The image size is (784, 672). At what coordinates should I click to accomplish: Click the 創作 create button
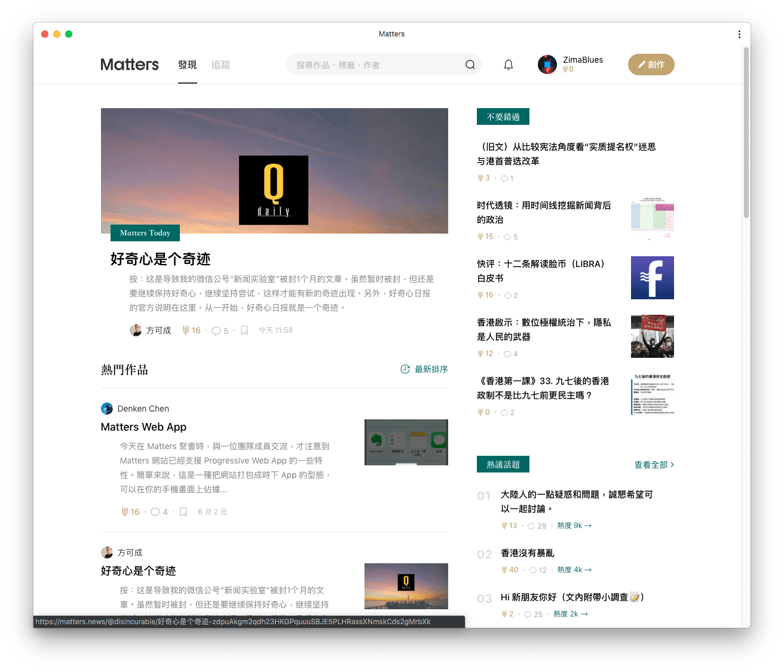point(651,65)
